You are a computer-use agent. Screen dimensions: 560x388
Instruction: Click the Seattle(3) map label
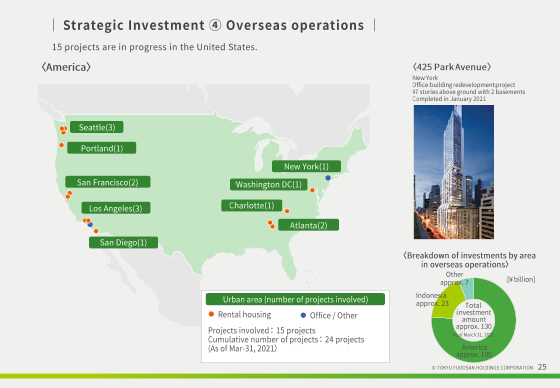(97, 127)
